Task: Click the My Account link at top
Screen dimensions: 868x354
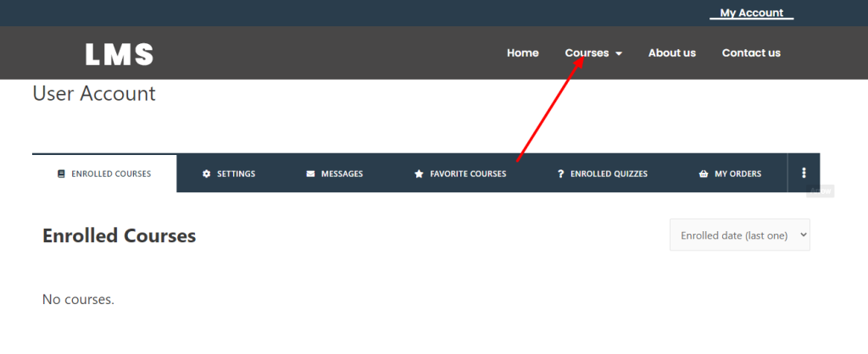Action: [x=751, y=13]
